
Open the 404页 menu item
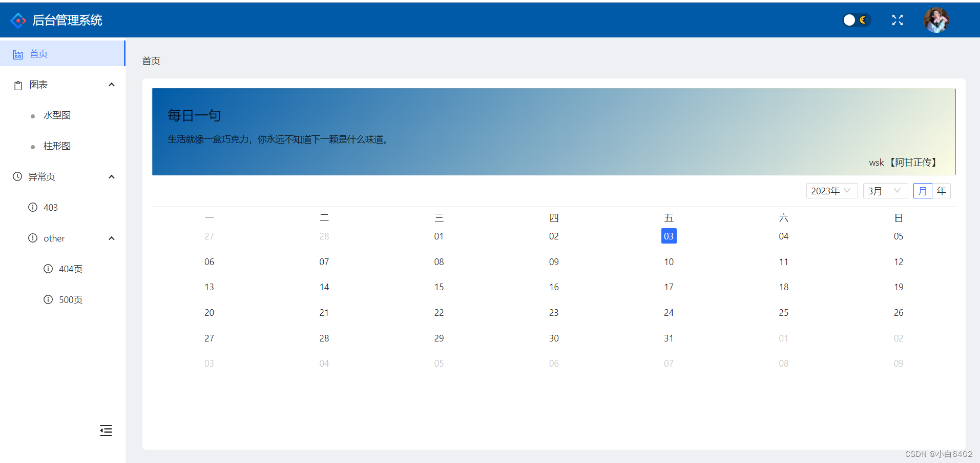[x=71, y=269]
